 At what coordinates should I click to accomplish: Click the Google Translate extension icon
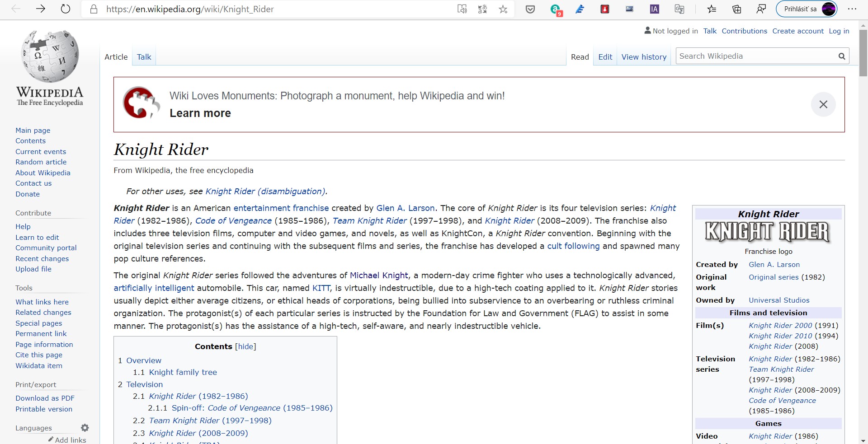point(679,9)
